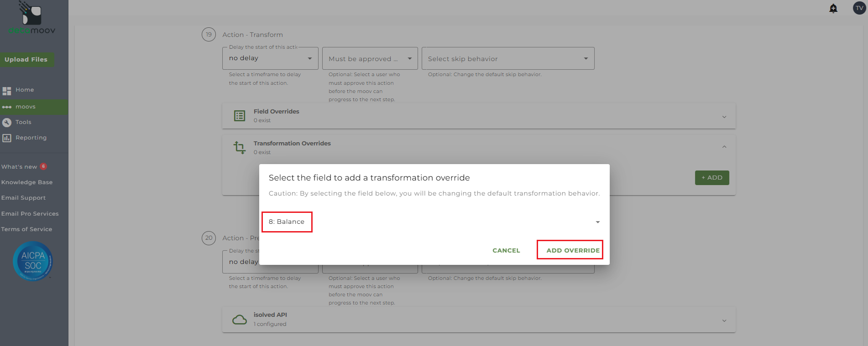868x346 pixels.
Task: Collapse the Transformation Overrides panel
Action: 724,147
